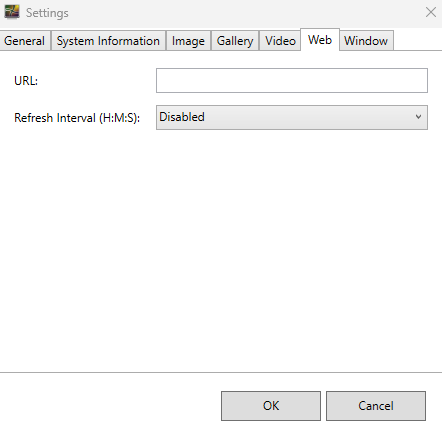Screen dimensions: 442x432
Task: Select the Image tab
Action: click(x=188, y=41)
